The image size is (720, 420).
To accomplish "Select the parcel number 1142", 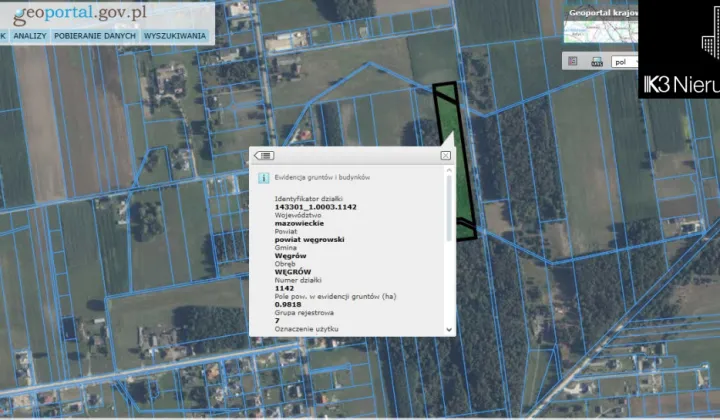I will pyautogui.click(x=284, y=288).
